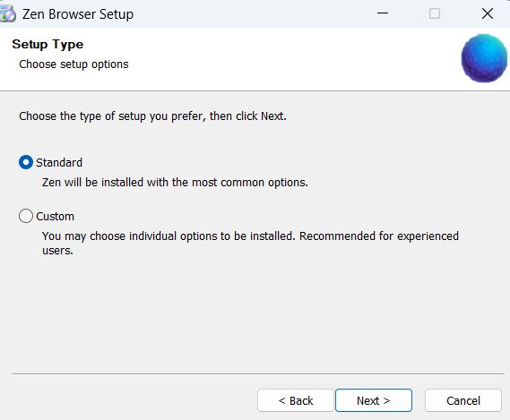This screenshot has height=420, width=510.
Task: Go back with the < Back button
Action: 295,400
